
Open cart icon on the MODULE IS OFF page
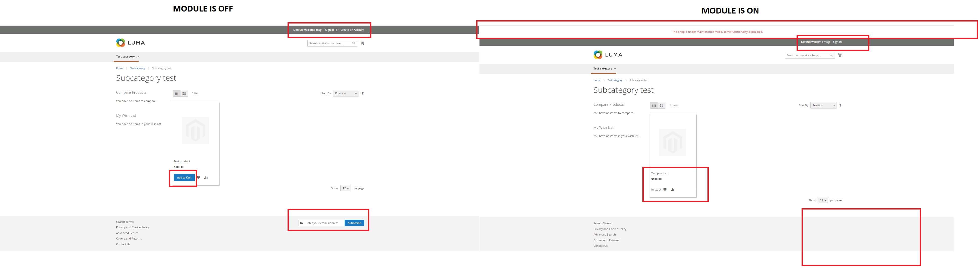362,43
